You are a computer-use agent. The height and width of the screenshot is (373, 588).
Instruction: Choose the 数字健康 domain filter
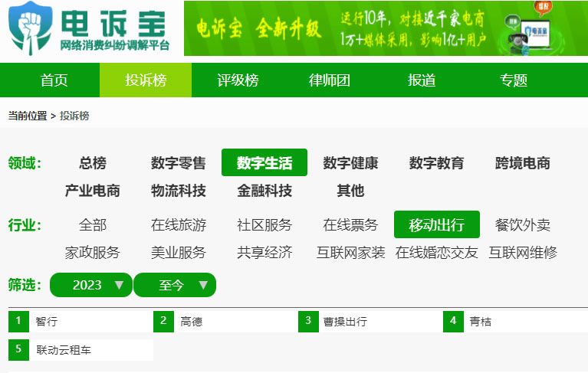pyautogui.click(x=350, y=163)
